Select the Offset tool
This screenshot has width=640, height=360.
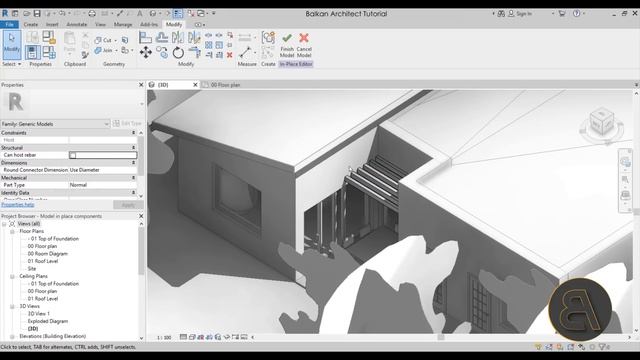tap(162, 38)
